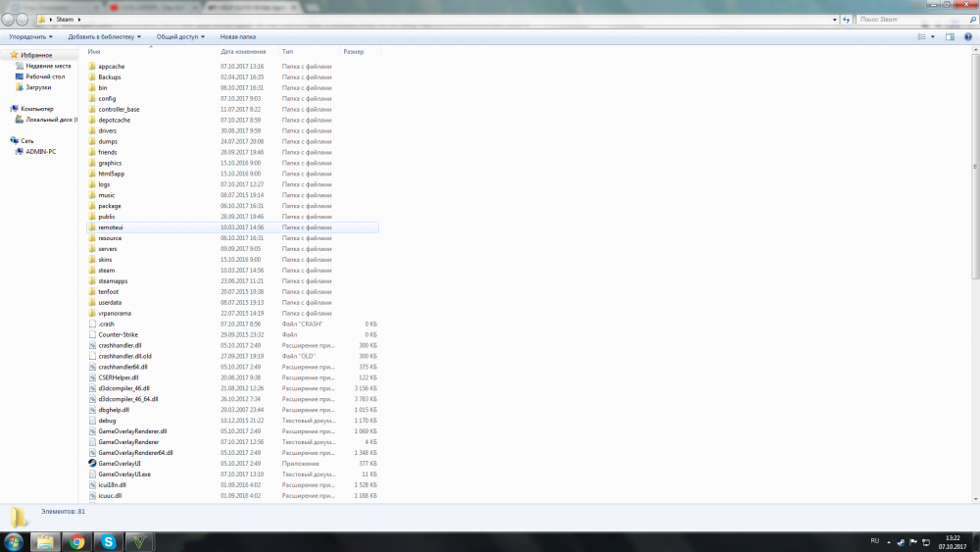Click the Back navigation arrow
The image size is (980, 552).
[8, 20]
